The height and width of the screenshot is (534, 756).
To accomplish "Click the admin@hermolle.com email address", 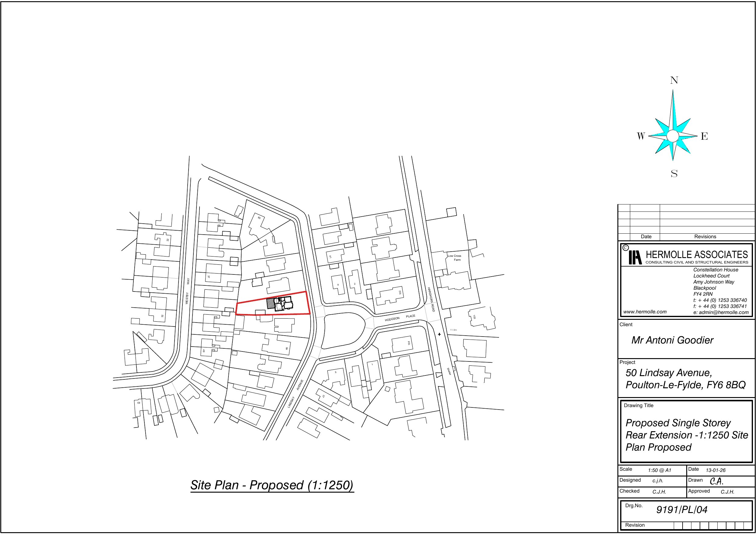I will click(x=723, y=312).
